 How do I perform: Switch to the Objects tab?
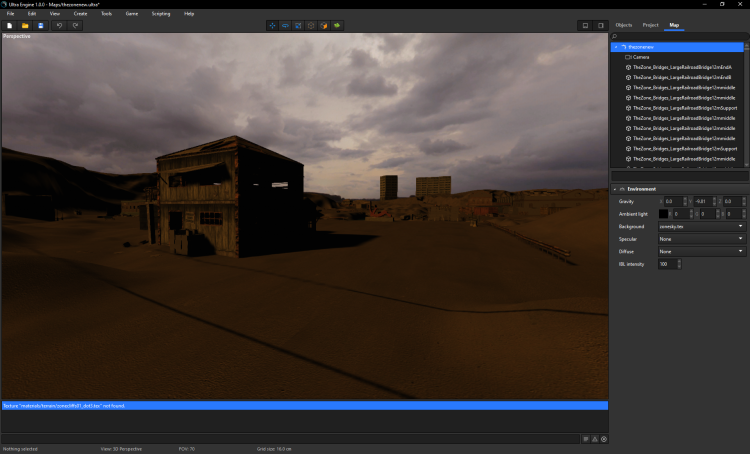click(x=623, y=25)
